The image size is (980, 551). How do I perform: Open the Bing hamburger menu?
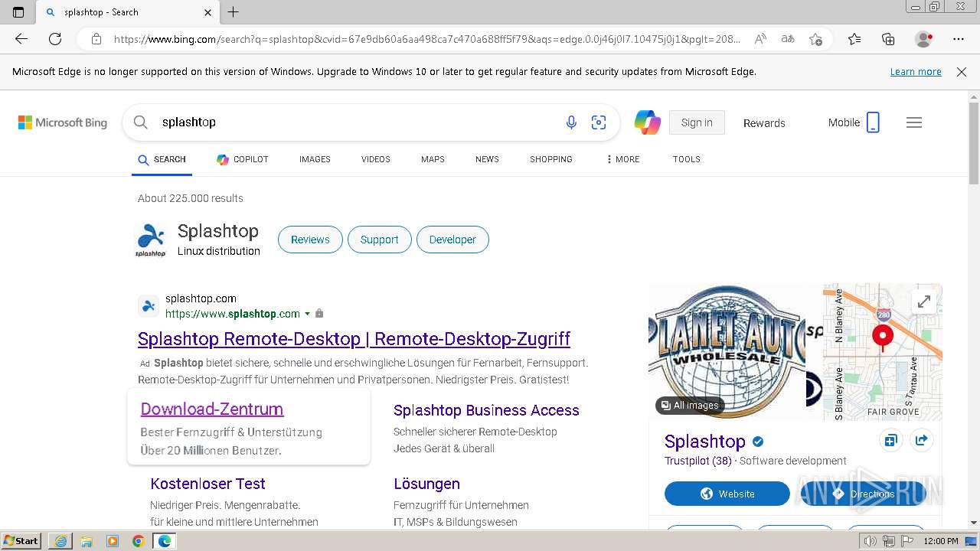(914, 122)
